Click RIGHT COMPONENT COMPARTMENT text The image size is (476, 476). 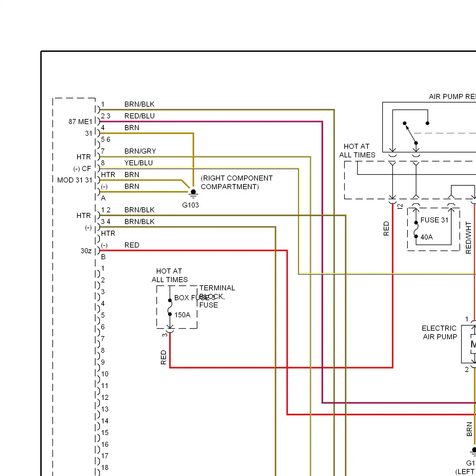pyautogui.click(x=237, y=182)
